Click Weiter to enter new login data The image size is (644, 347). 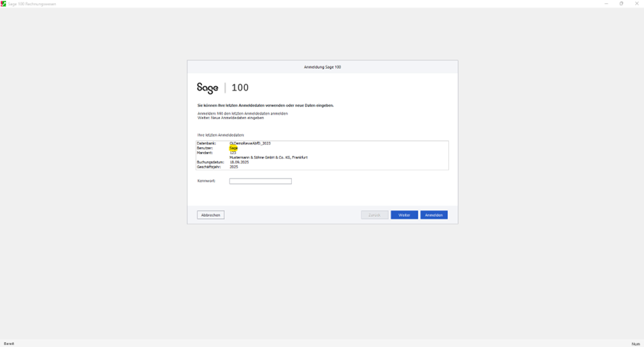coord(404,215)
